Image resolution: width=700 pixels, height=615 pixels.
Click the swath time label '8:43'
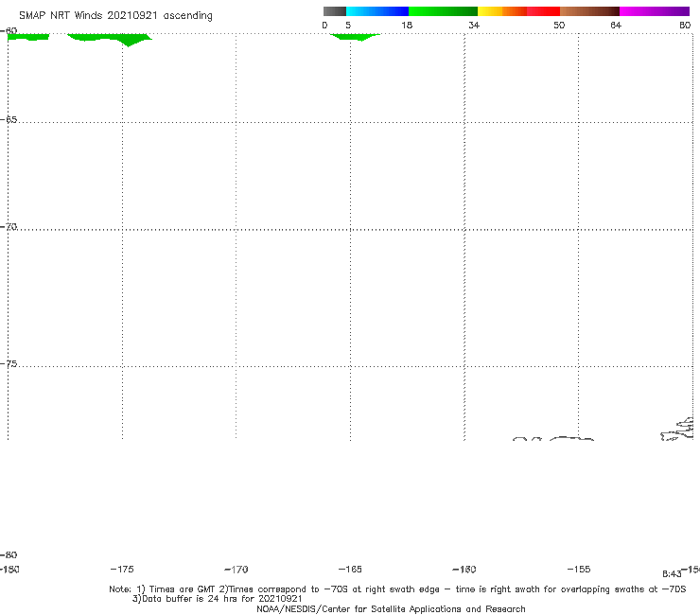[672, 574]
